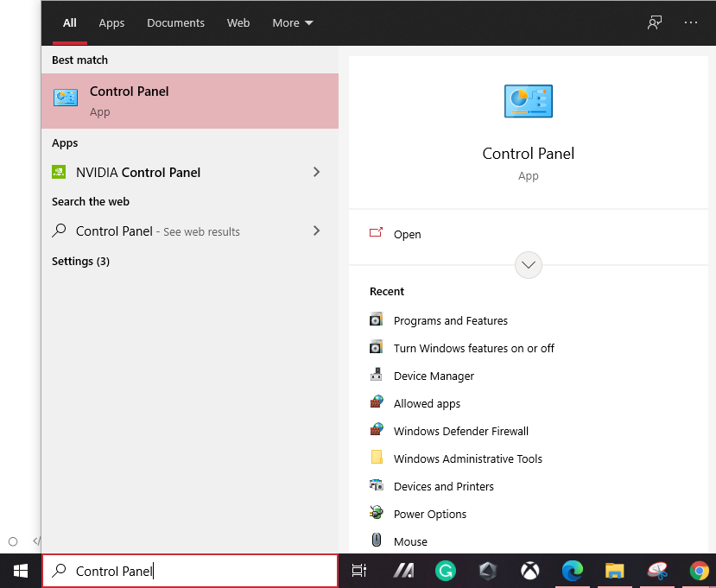Viewport: 716px width, 588px height.
Task: Open Devices and Printers entry
Action: coord(443,486)
